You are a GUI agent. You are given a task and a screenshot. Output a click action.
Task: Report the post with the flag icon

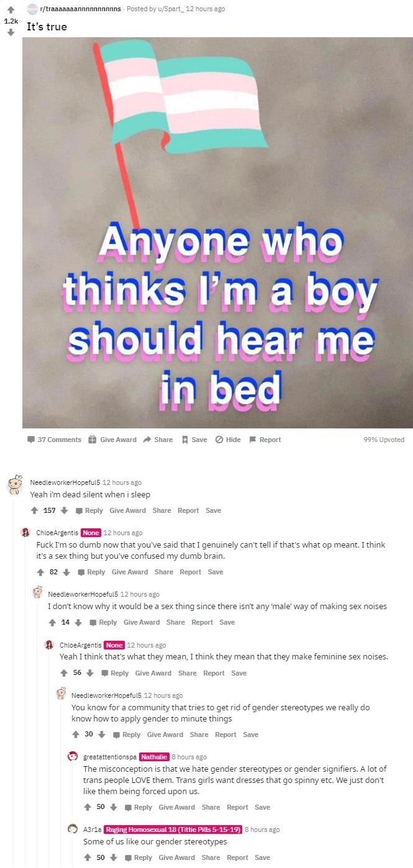click(x=252, y=440)
